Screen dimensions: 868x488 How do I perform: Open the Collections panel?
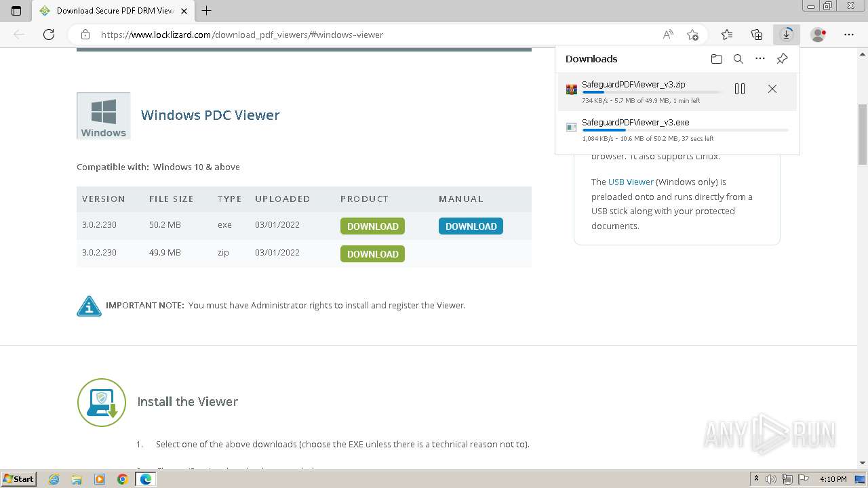(757, 35)
